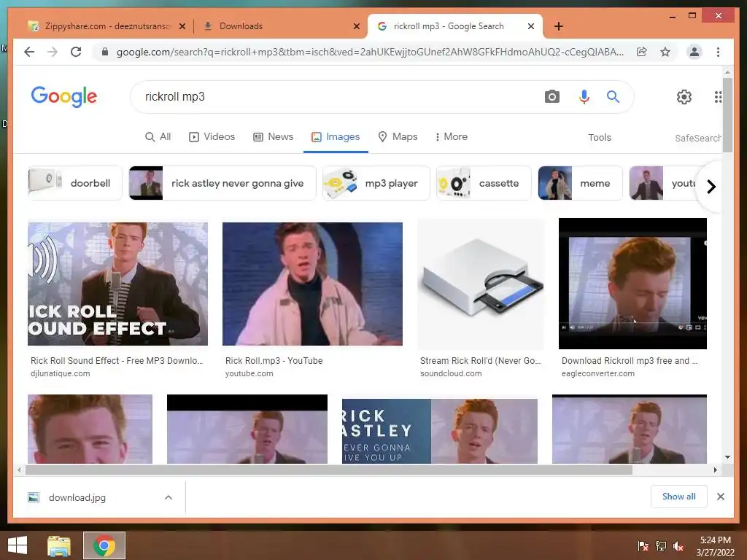This screenshot has height=560, width=747.
Task: Click the horizontal scrollbar right arrow
Action: pyautogui.click(x=715, y=470)
